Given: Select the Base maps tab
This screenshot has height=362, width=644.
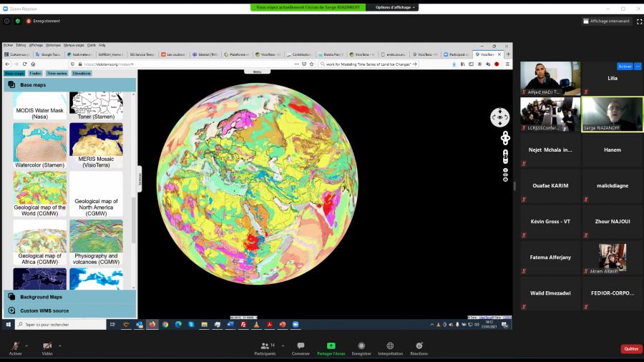Looking at the screenshot, I should [14, 73].
